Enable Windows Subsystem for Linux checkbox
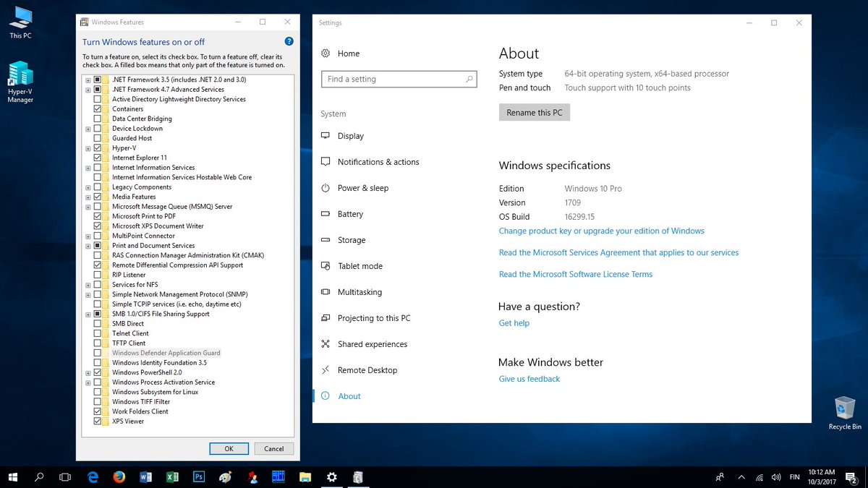Image resolution: width=868 pixels, height=488 pixels. coord(97,392)
